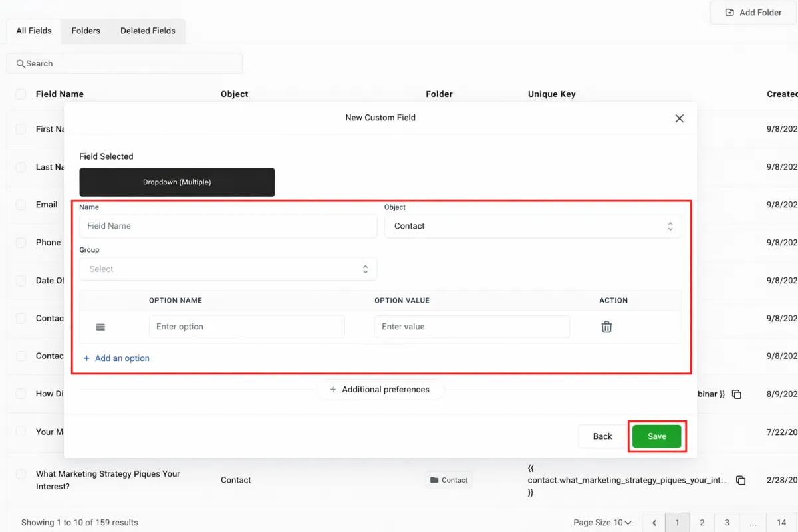Click the Unique Key column header
This screenshot has width=798, height=532.
coord(552,94)
